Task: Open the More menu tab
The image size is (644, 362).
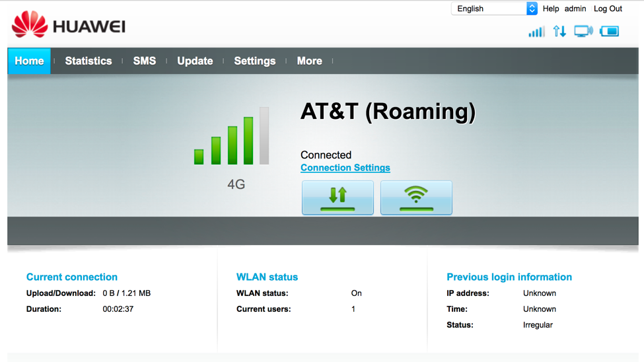Action: (309, 61)
